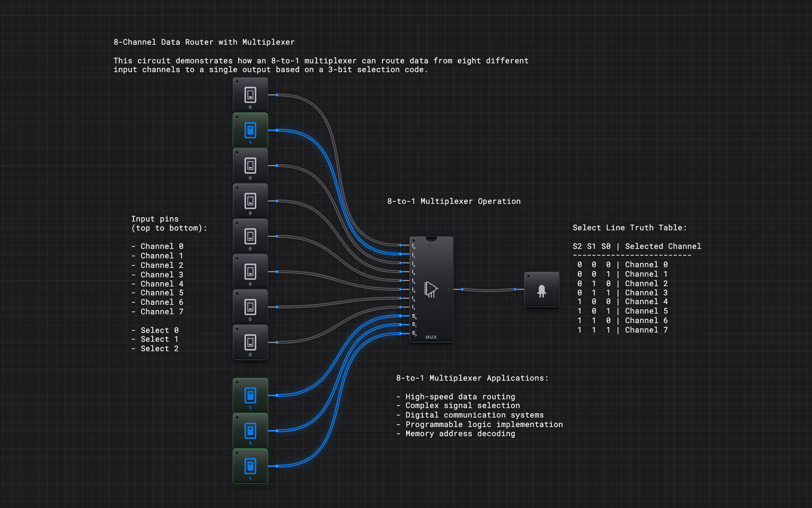The width and height of the screenshot is (812, 508).
Task: Select the 'Select Line Truth Table:' heading
Action: point(630,228)
